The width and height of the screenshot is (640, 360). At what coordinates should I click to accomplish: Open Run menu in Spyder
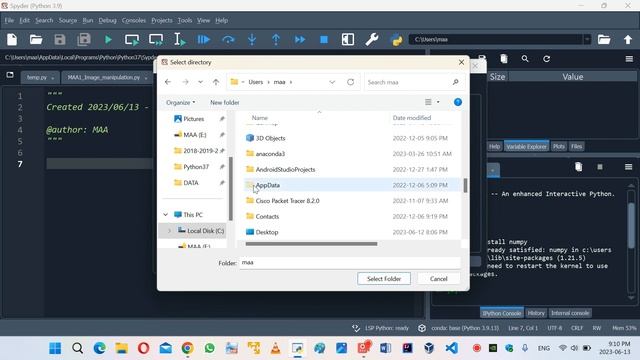[x=88, y=20]
